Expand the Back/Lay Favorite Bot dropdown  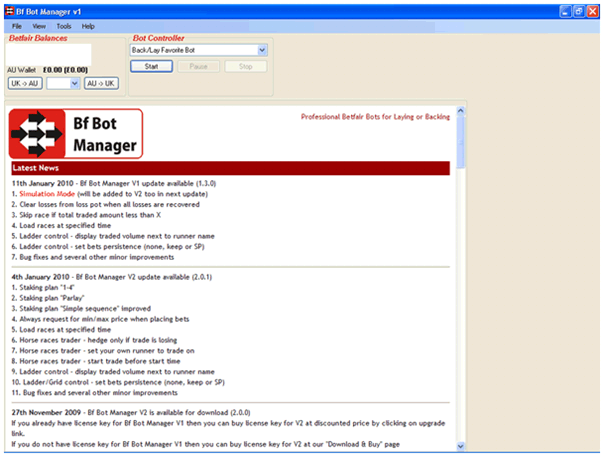(262, 50)
